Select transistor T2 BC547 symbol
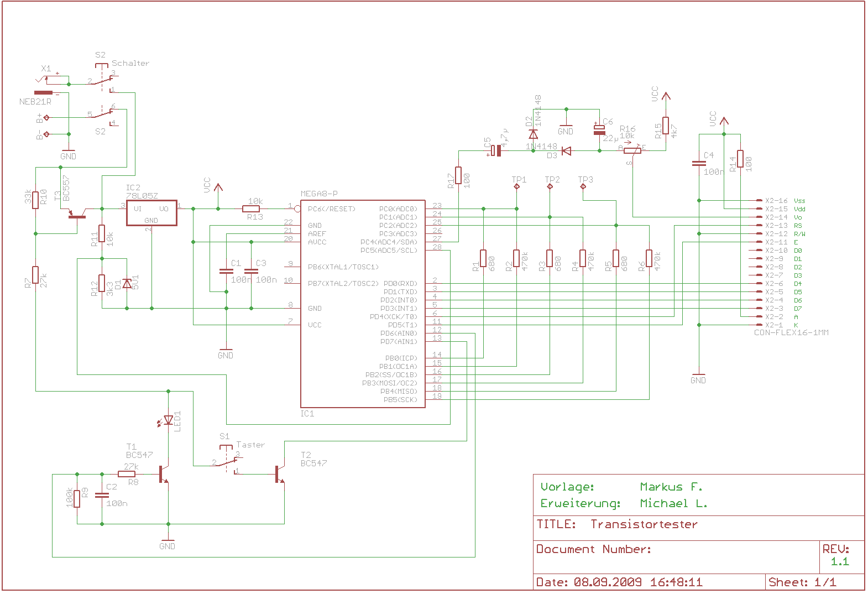 (x=279, y=474)
